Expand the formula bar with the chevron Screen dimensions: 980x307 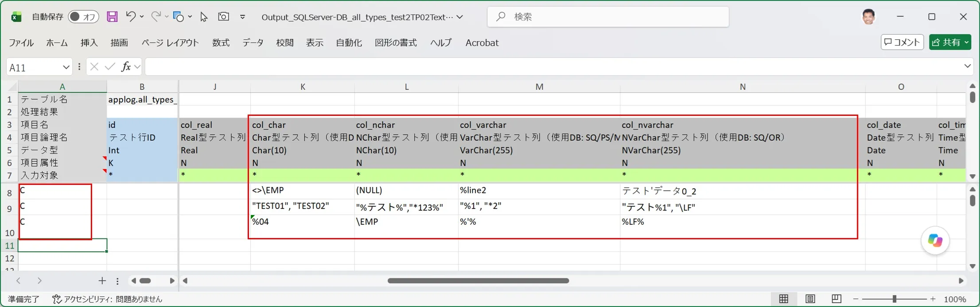coord(967,66)
